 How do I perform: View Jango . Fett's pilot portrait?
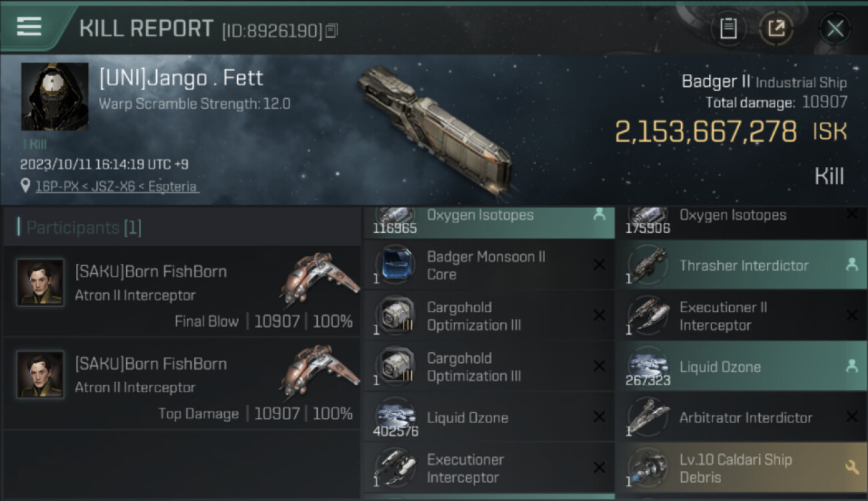(x=55, y=96)
